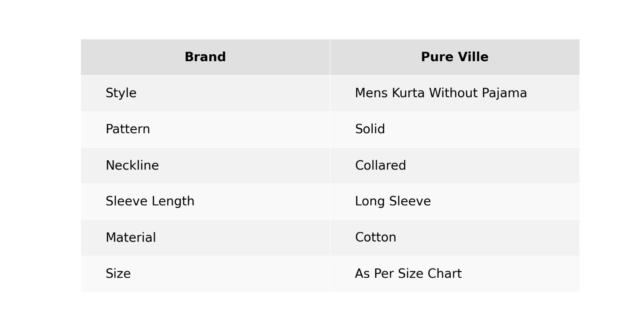Select the Pure Ville header cell
This screenshot has width=644, height=328.
click(454, 57)
